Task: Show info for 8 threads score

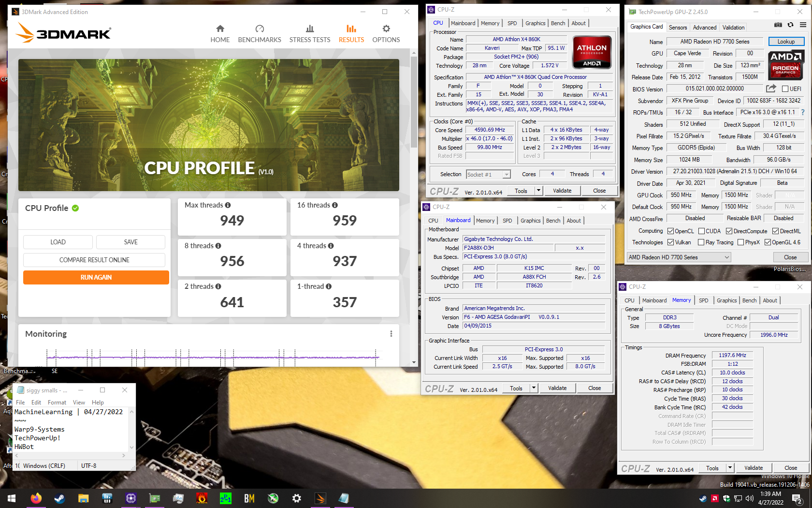Action: coord(218,246)
